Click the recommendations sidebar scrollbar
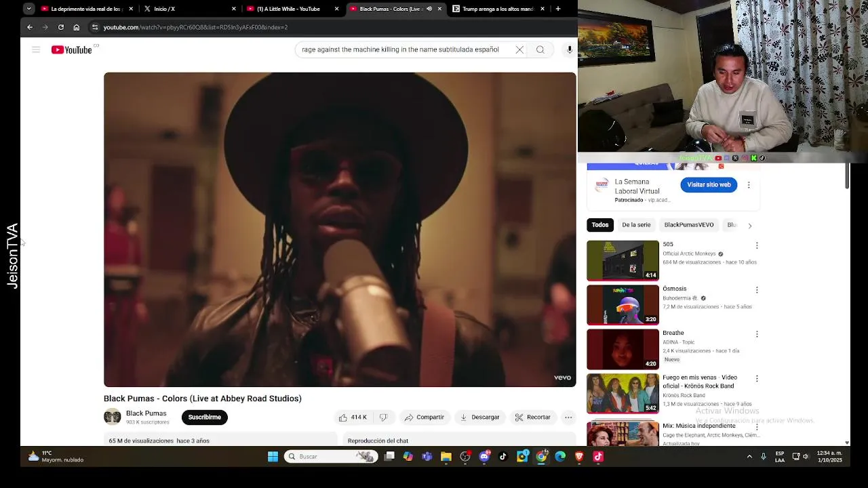The height and width of the screenshot is (488, 868). 847,176
